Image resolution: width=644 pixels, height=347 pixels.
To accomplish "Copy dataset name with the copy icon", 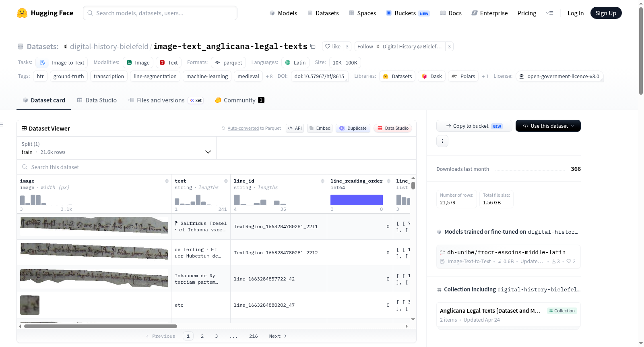I will click(313, 46).
